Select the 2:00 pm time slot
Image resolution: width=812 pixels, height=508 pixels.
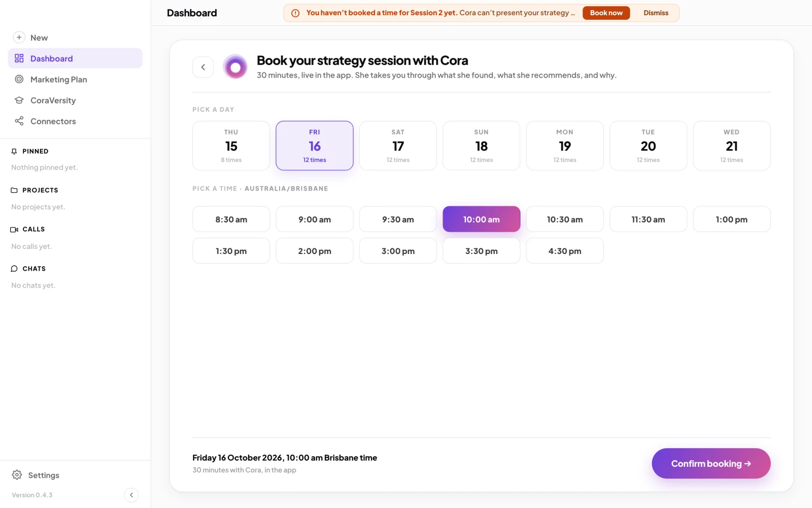[315, 251]
